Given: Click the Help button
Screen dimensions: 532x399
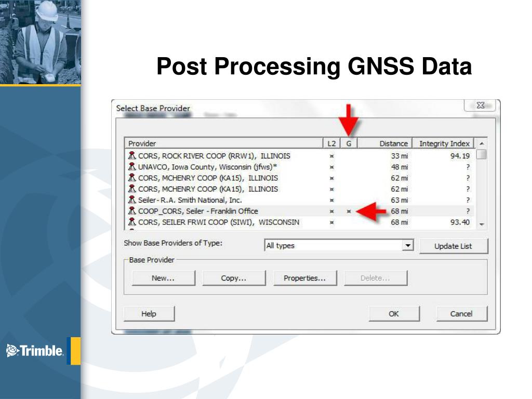Looking at the screenshot, I should coord(149,313).
